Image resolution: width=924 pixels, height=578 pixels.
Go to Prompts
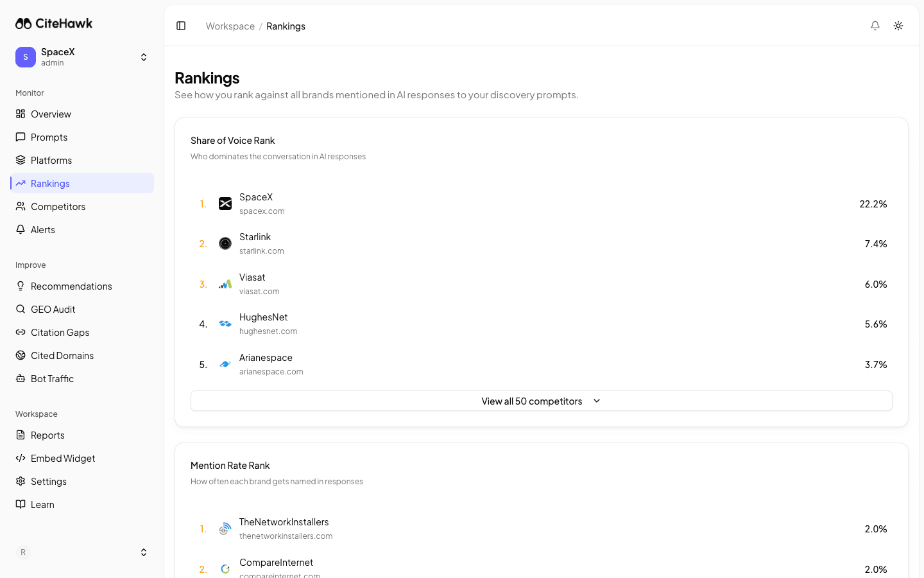(82, 137)
